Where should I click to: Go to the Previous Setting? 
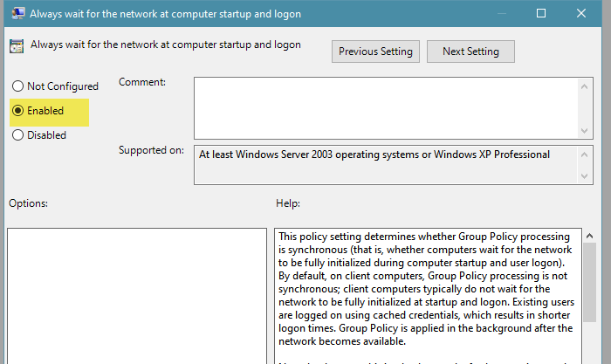tap(376, 52)
